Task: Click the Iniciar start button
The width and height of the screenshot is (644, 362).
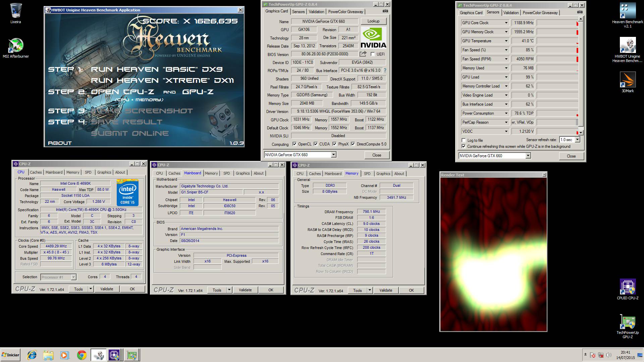Action: [x=10, y=355]
